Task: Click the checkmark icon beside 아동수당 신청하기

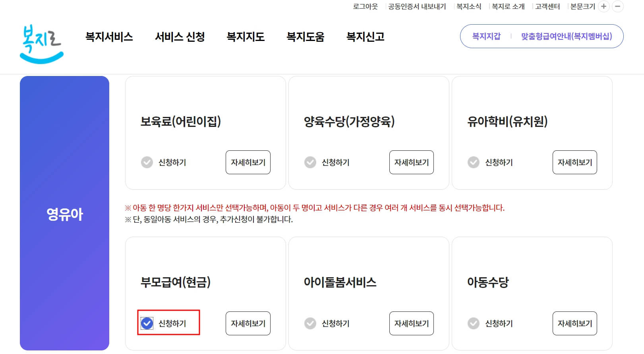Action: 473,323
